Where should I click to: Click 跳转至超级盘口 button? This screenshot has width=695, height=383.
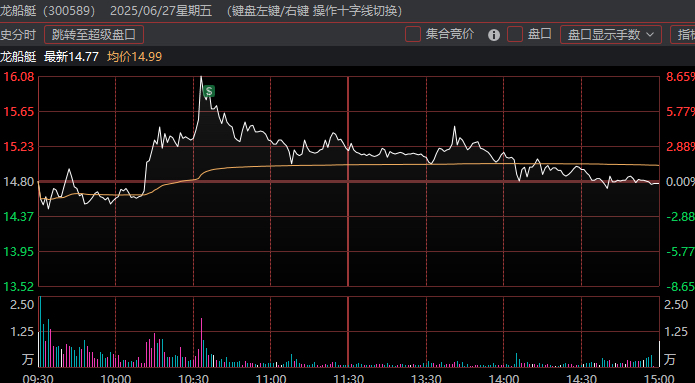94,35
